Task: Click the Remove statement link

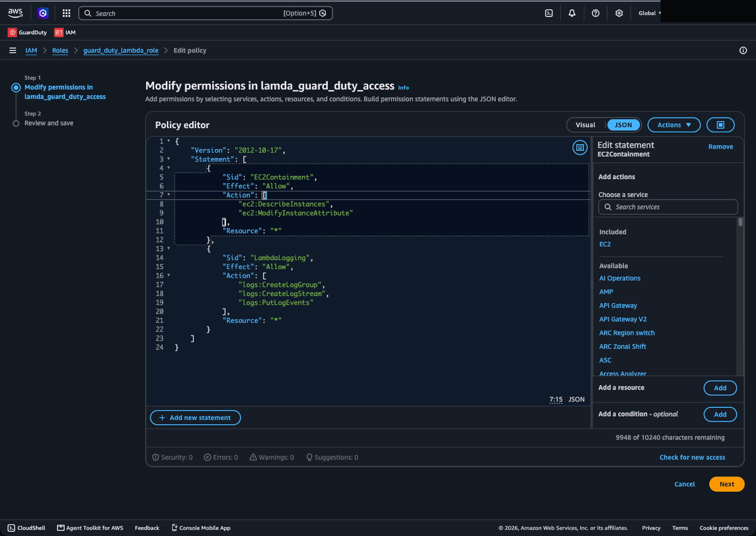Action: click(x=720, y=147)
